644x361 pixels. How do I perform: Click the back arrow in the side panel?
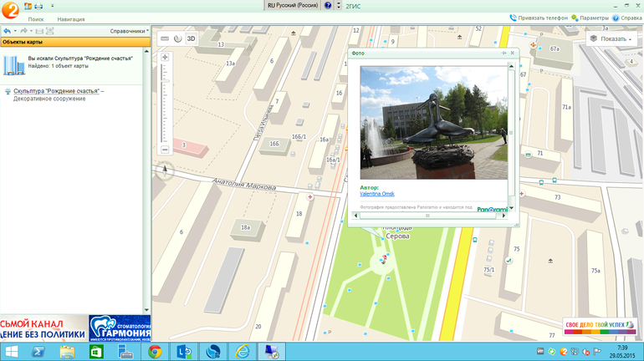[8, 31]
